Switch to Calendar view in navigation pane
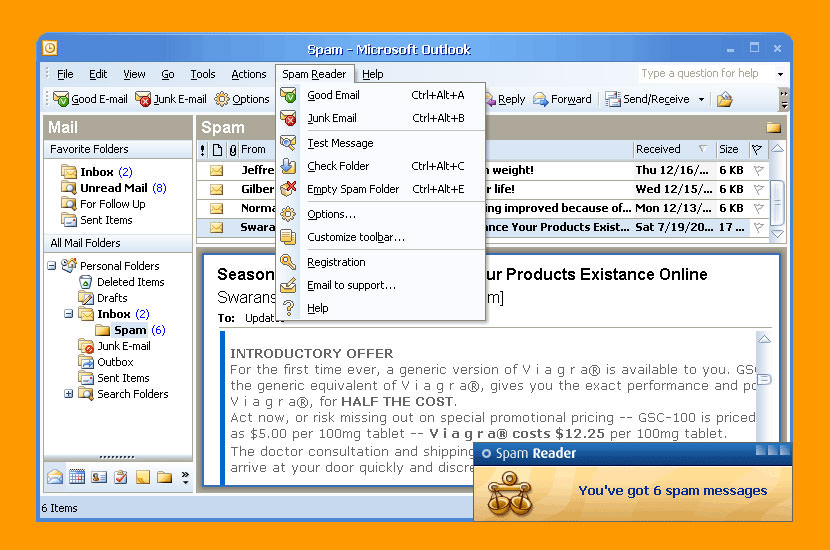Screen dimensions: 830x550 (77, 477)
